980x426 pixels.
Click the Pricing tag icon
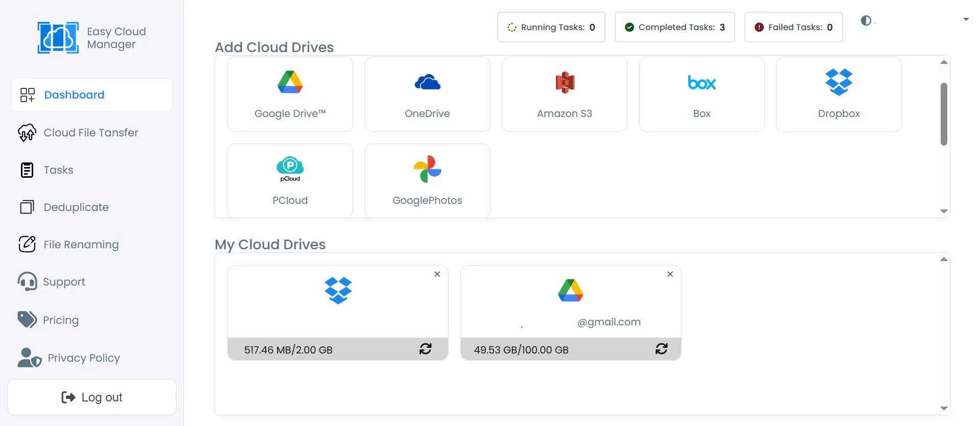pyautogui.click(x=27, y=320)
